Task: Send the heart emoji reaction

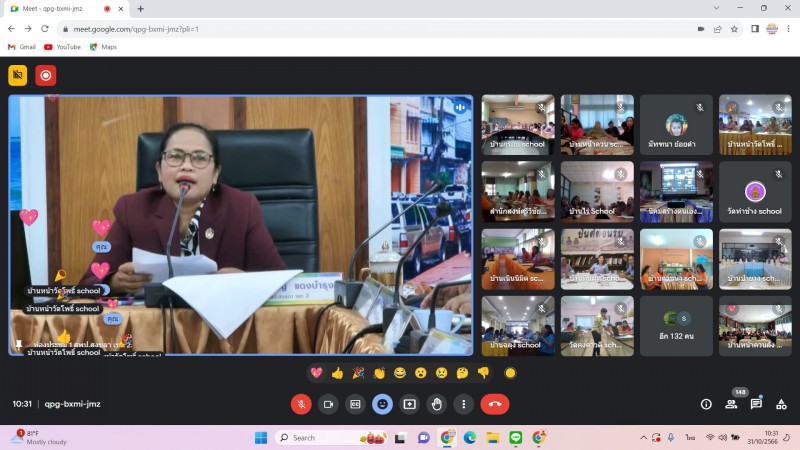Action: coord(317,373)
